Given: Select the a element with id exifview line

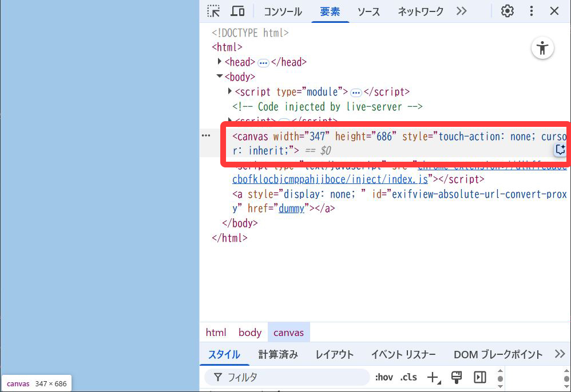Looking at the screenshot, I should (x=399, y=201).
